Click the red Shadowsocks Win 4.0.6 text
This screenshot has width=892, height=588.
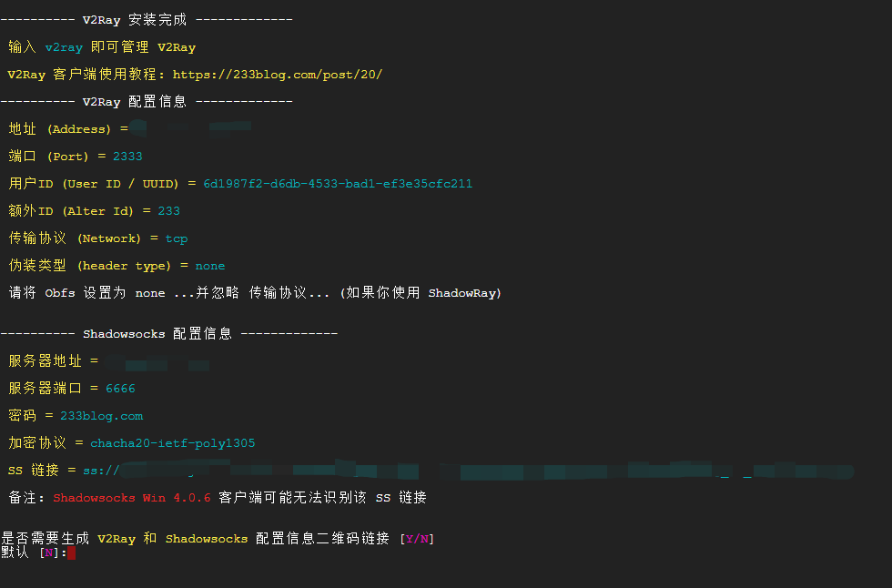tap(132, 498)
